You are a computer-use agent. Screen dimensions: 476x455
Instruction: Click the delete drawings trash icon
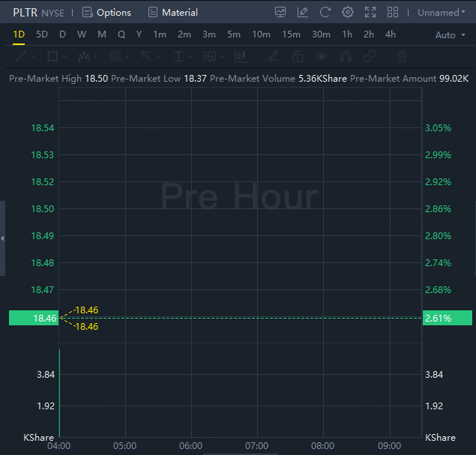[x=402, y=56]
